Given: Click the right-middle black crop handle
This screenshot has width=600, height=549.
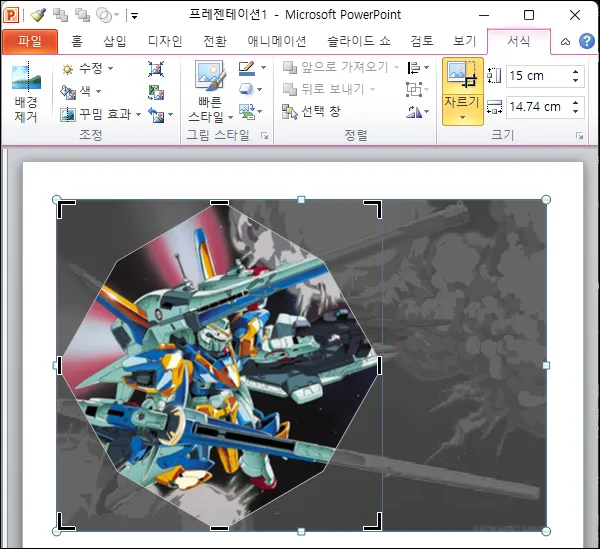Looking at the screenshot, I should click(x=379, y=365).
